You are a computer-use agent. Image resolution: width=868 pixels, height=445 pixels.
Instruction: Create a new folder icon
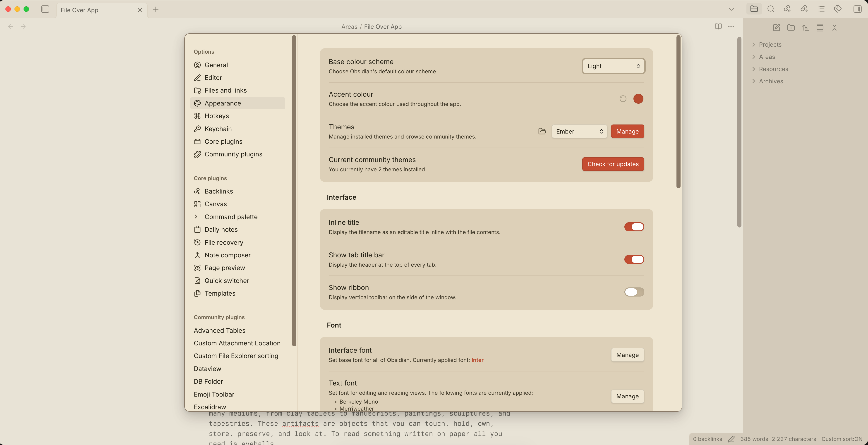coord(791,28)
